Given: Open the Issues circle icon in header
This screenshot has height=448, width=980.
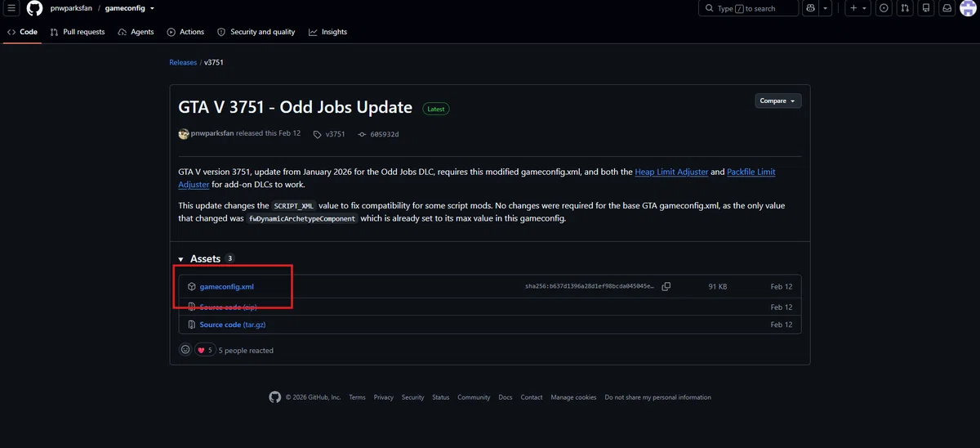Looking at the screenshot, I should point(884,8).
